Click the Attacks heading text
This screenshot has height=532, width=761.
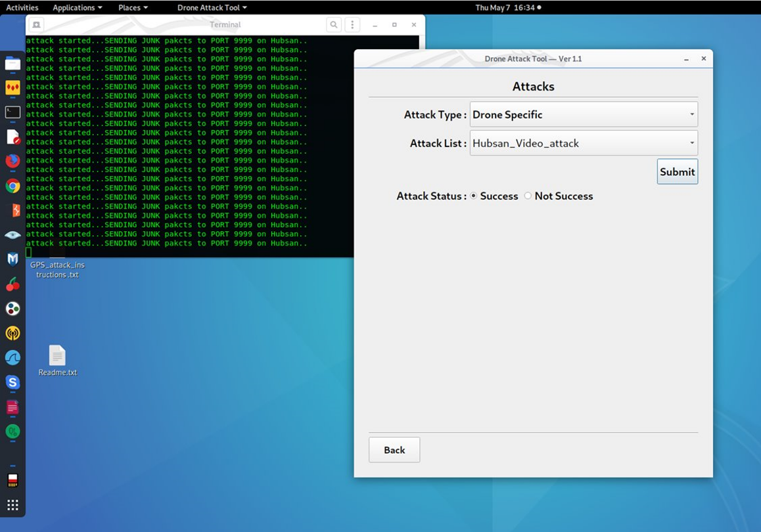pos(534,86)
